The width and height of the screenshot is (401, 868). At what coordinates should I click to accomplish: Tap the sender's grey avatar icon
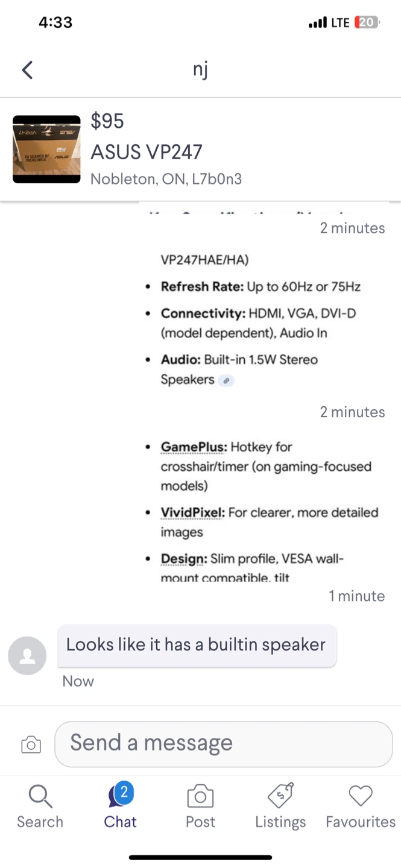[27, 656]
